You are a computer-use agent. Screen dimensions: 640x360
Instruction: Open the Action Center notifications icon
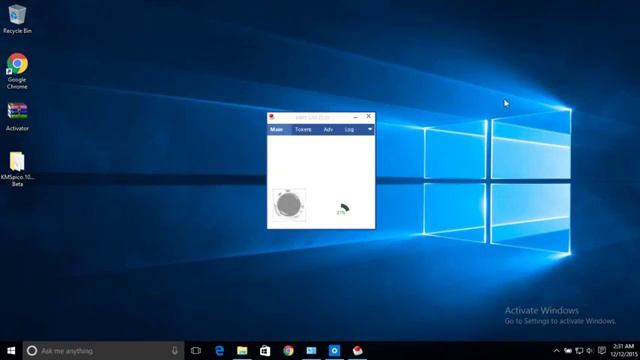coord(602,351)
